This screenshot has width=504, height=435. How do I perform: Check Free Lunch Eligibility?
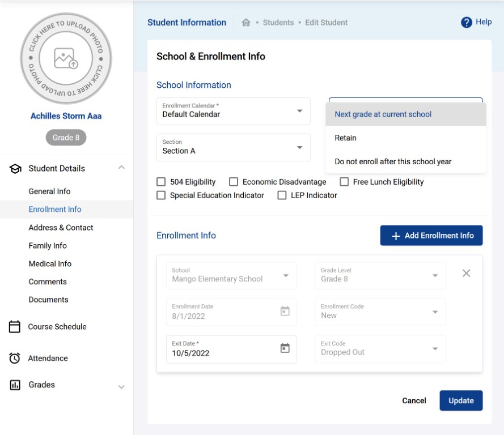(x=344, y=182)
